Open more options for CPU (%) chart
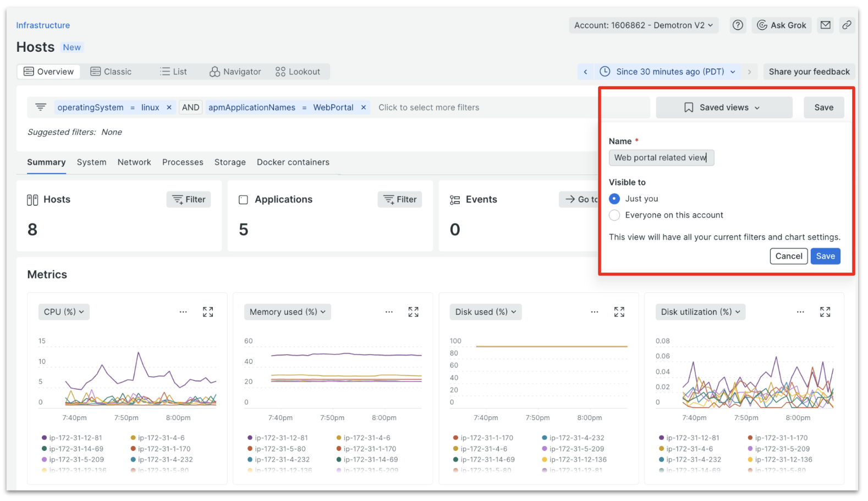The height and width of the screenshot is (501, 868). click(x=183, y=312)
